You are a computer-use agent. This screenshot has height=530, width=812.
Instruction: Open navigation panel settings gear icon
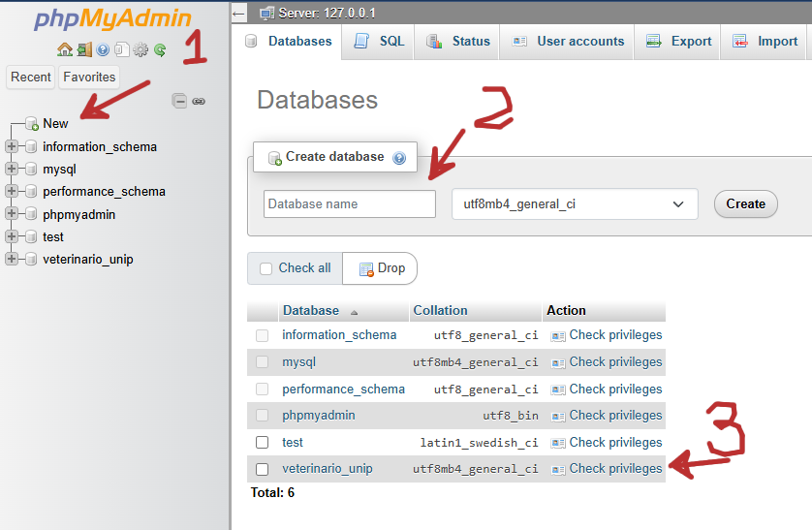click(x=141, y=49)
